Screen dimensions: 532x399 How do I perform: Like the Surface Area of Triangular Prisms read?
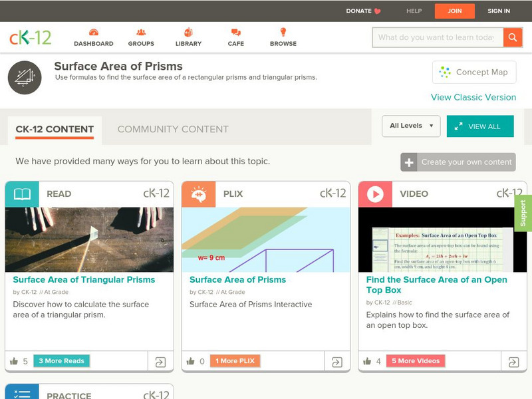pyautogui.click(x=14, y=361)
